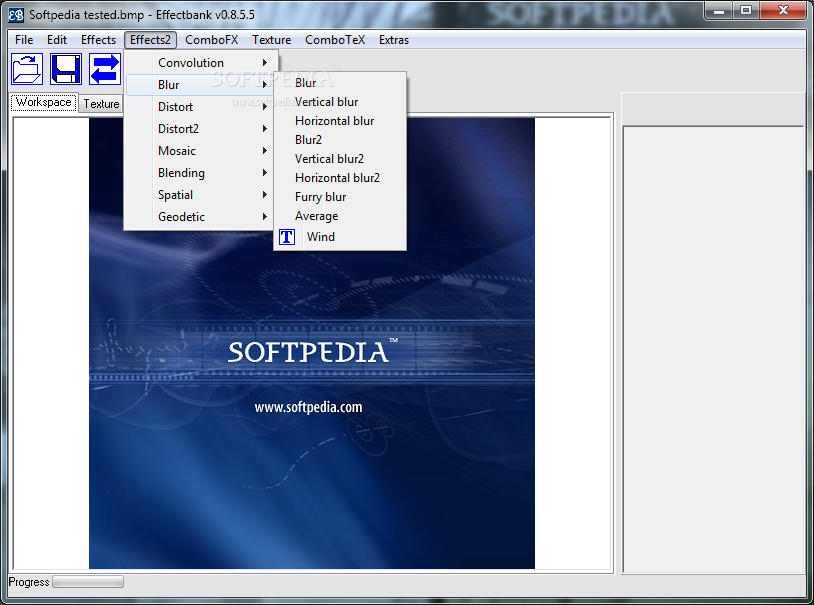Image resolution: width=814 pixels, height=605 pixels.
Task: Close the Effectbank window
Action: (x=784, y=10)
